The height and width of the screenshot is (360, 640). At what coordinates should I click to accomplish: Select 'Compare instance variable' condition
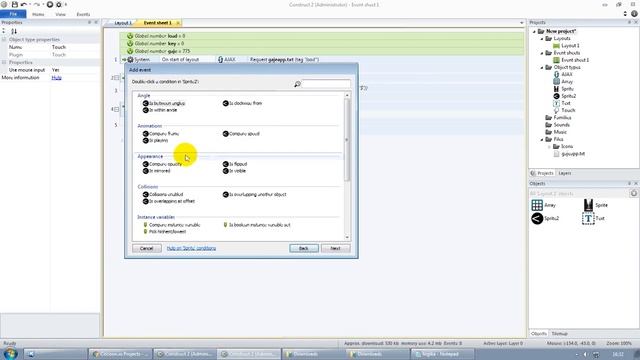pos(171,225)
